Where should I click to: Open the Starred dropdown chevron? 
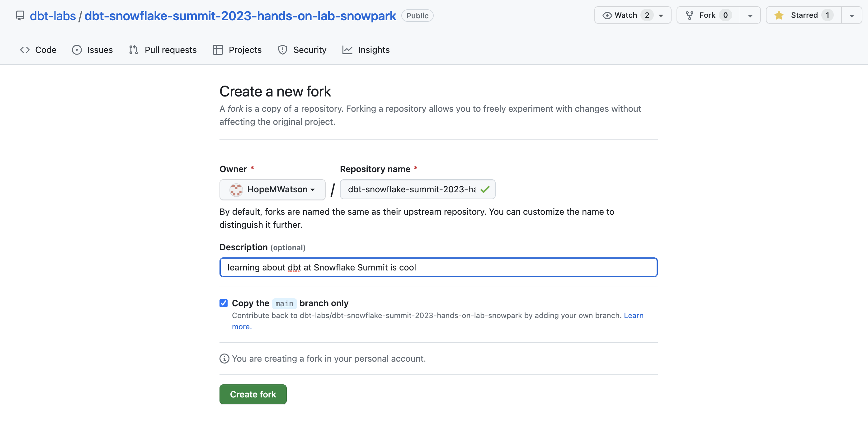click(852, 15)
